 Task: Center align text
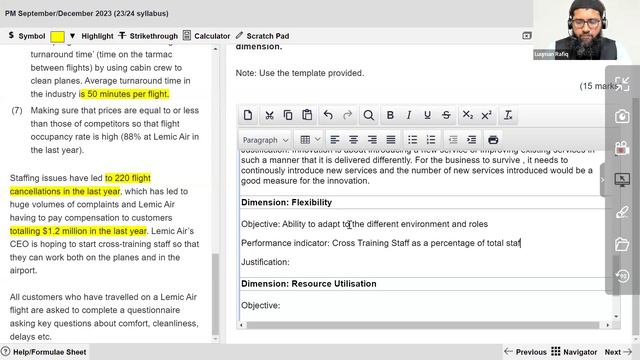click(353, 140)
